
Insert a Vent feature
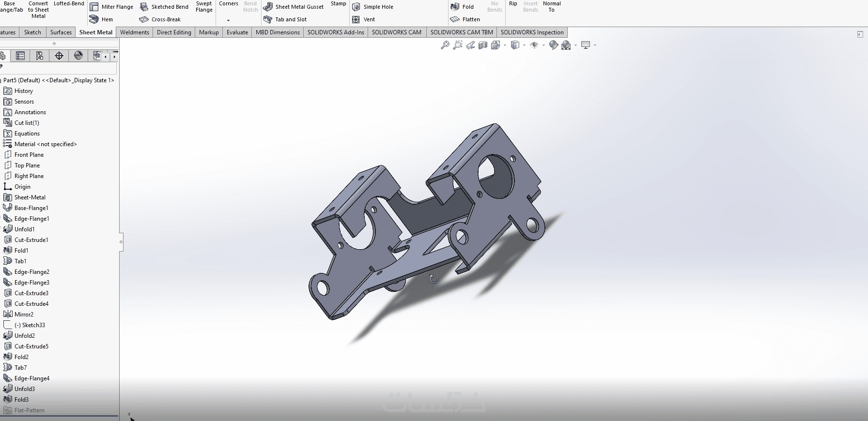click(x=363, y=19)
